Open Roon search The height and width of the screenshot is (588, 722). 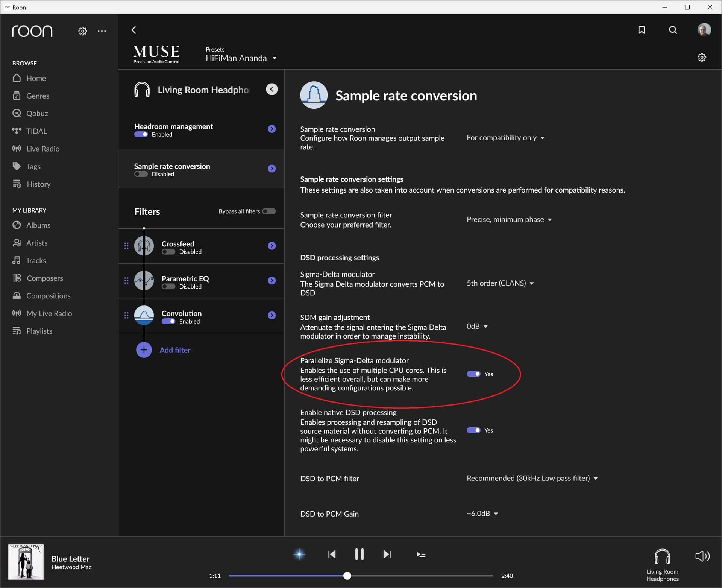pos(673,30)
